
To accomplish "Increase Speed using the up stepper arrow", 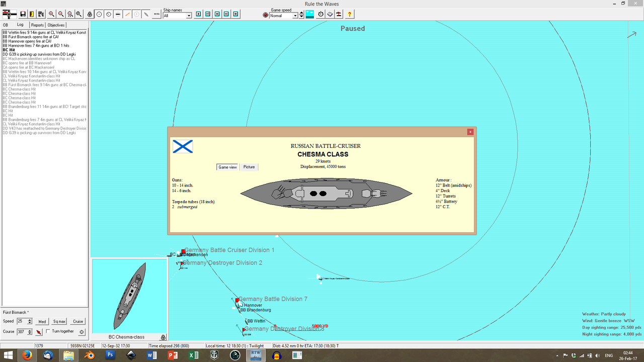I will point(29,319).
